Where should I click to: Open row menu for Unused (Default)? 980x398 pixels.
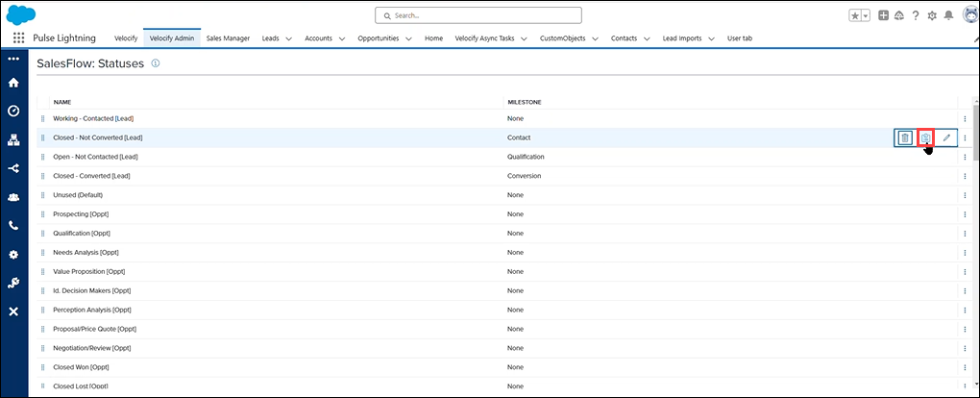965,195
